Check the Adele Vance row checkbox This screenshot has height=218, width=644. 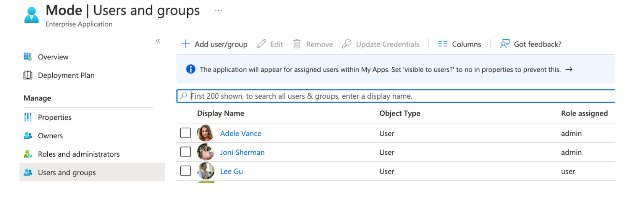[x=186, y=133]
